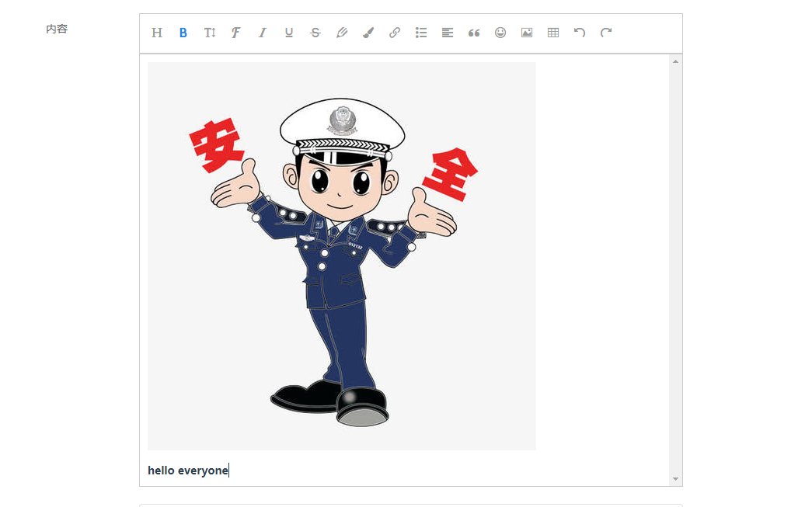Open the font size tool
The image size is (812, 507).
[x=209, y=33]
